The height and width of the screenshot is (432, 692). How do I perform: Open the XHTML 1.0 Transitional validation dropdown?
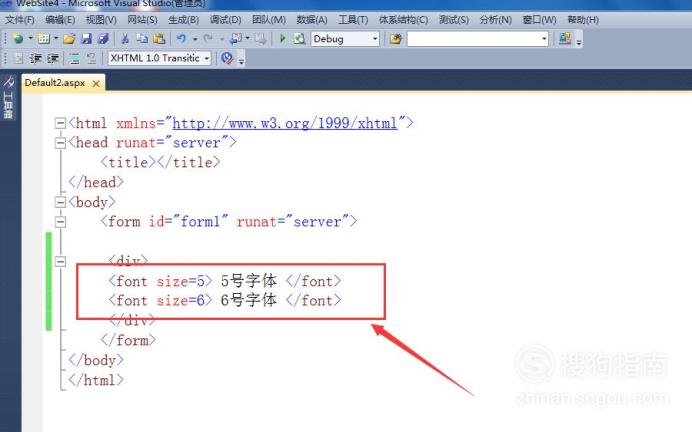(x=160, y=58)
